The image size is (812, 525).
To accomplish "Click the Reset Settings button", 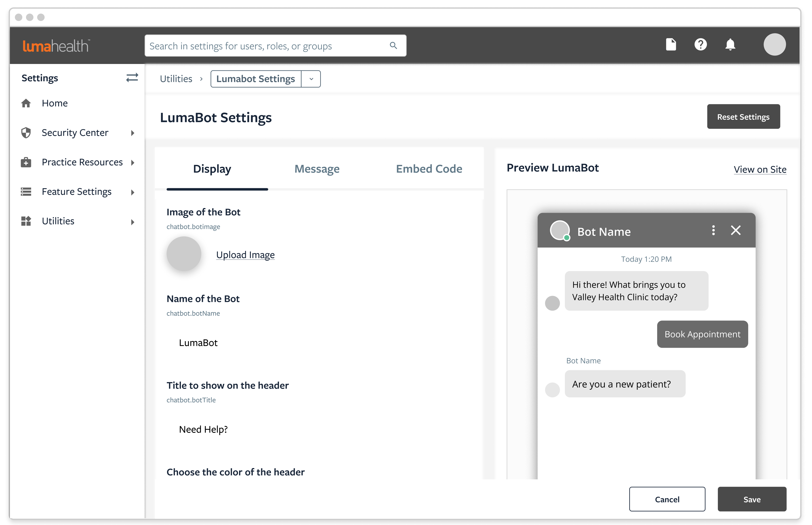I will 743,117.
